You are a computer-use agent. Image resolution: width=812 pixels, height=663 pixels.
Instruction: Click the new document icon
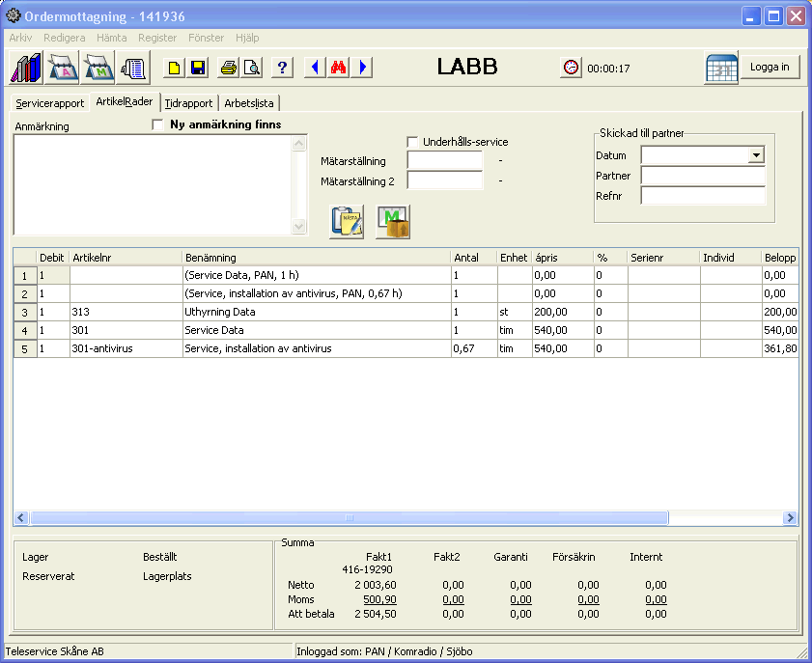tap(174, 68)
